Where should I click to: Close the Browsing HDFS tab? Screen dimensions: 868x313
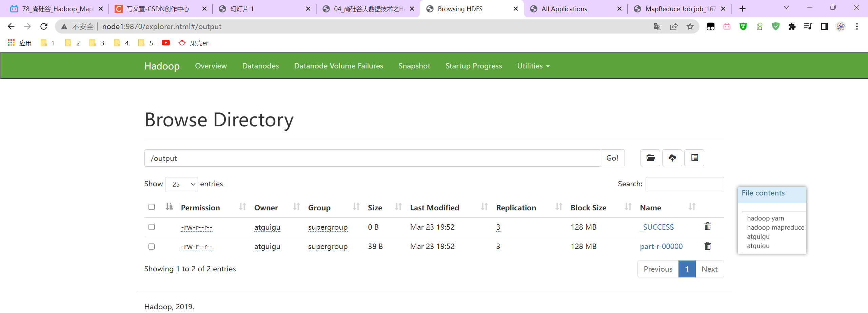[x=516, y=9]
